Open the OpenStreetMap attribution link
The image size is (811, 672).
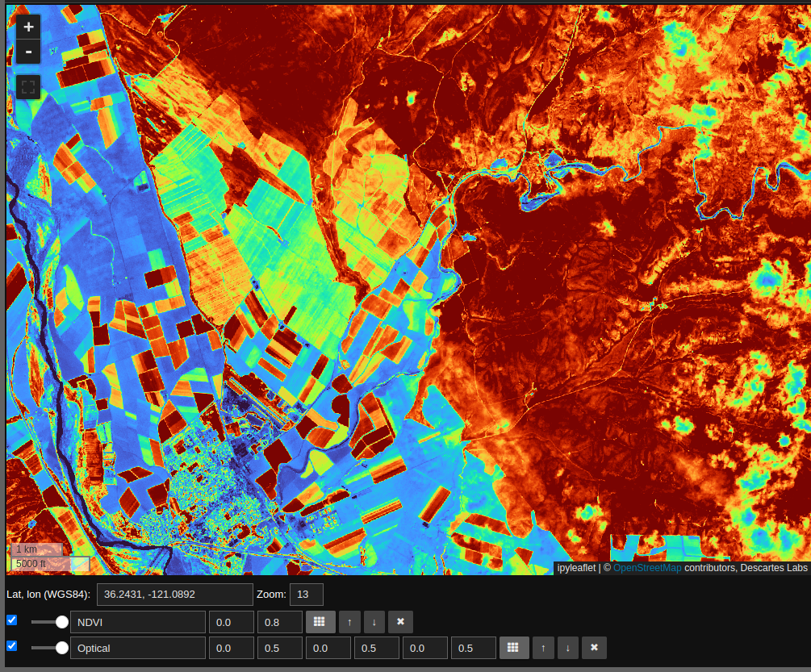[646, 568]
